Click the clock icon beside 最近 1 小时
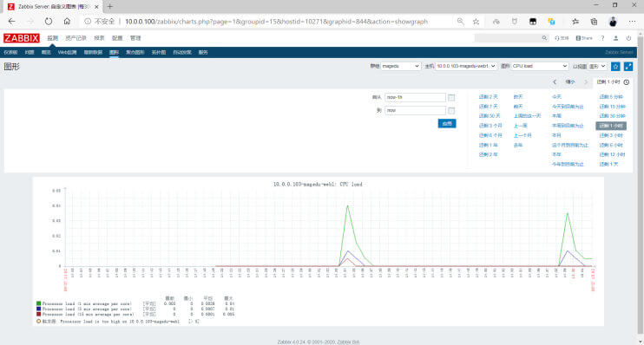Viewport: 644px width, 345px height. [627, 82]
